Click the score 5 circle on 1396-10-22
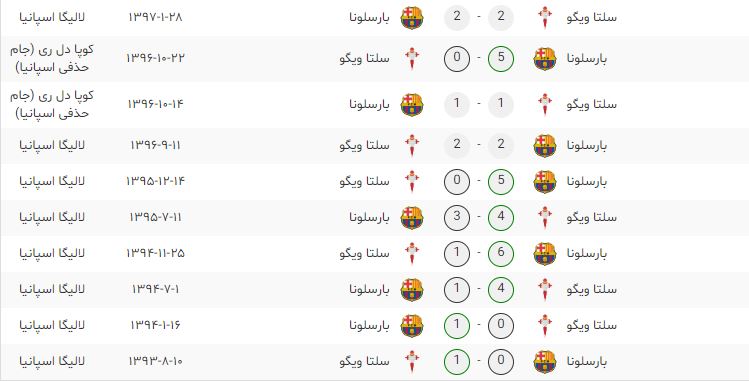Viewport: 749px width, 381px height. coord(501,59)
